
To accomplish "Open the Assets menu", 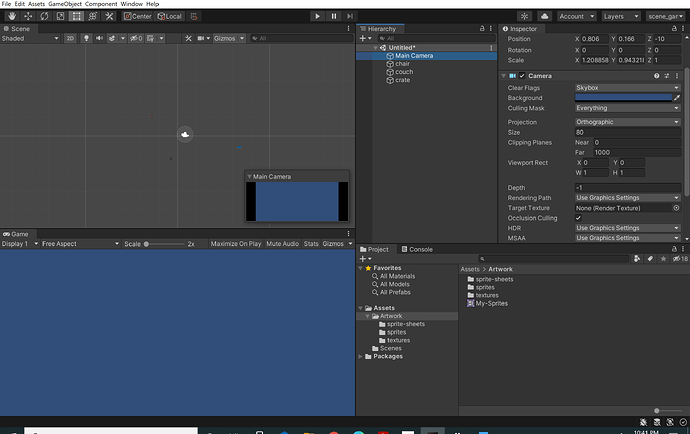I will [37, 4].
